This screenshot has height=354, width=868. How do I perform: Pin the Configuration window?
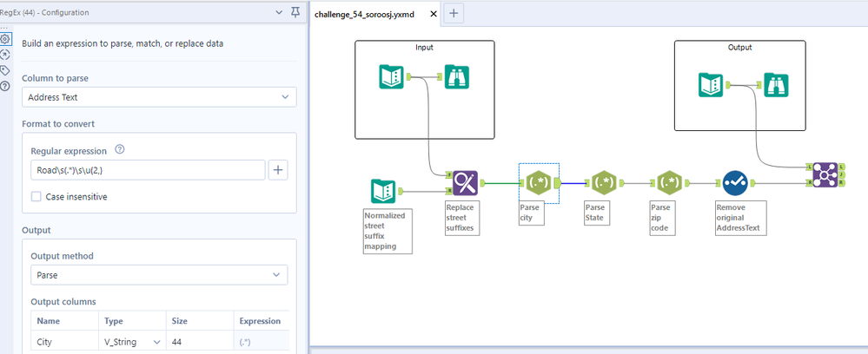pos(295,12)
